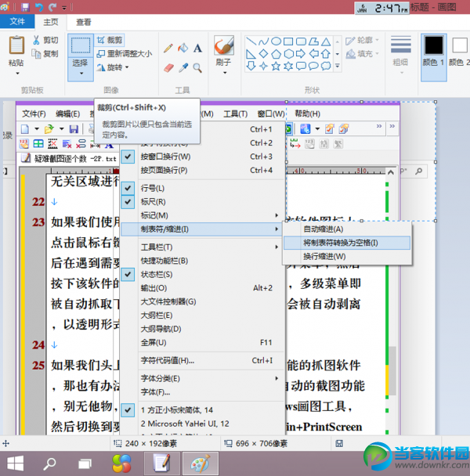Open the File (文件) tab in Paint
This screenshot has height=476, width=470.
(x=17, y=22)
